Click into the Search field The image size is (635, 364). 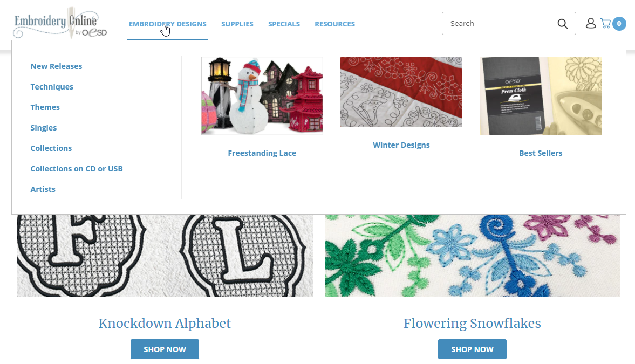(500, 24)
